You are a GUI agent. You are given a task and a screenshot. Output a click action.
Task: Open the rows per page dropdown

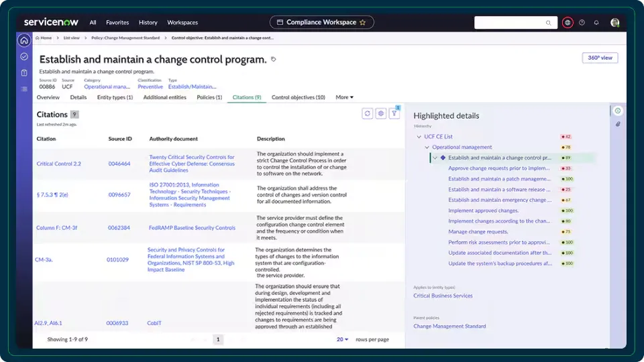point(343,340)
